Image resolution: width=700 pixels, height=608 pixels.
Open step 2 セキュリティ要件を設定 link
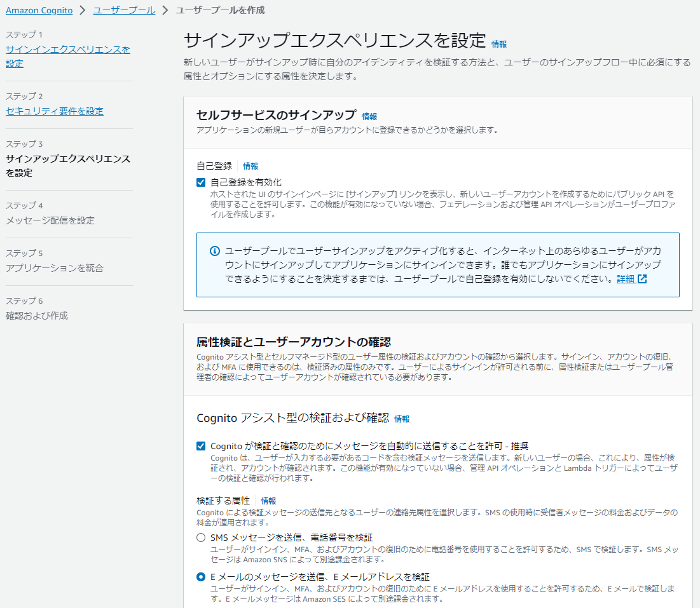click(55, 111)
